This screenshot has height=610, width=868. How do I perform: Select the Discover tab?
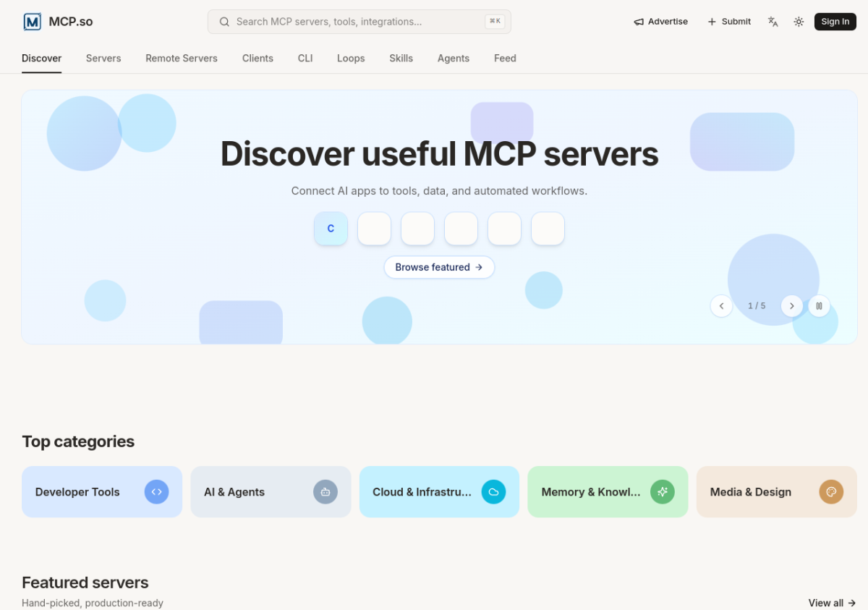pyautogui.click(x=42, y=59)
